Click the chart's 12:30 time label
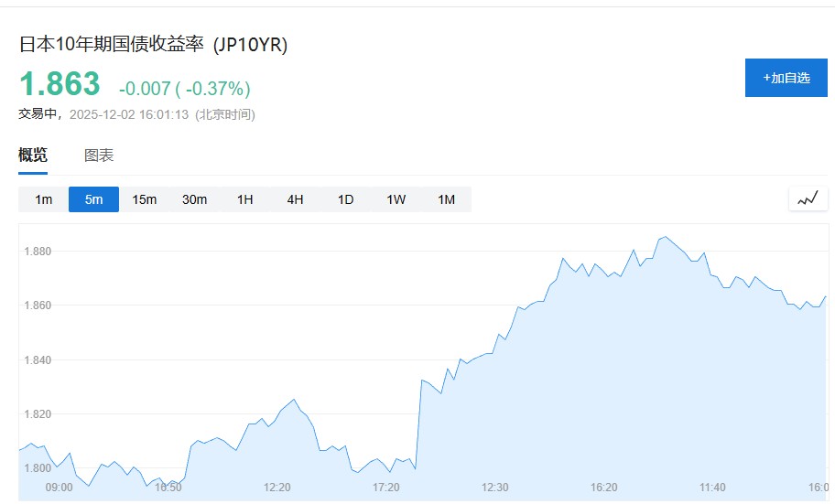835x504 pixels. 495,488
